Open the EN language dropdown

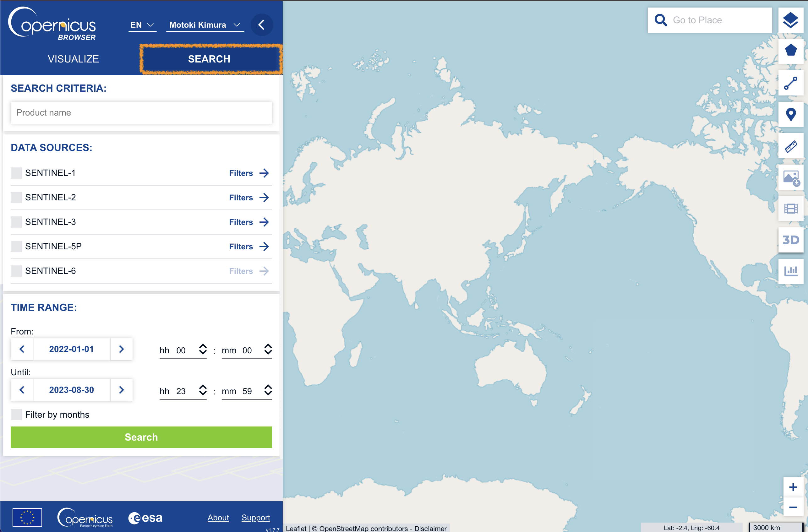[x=142, y=25]
